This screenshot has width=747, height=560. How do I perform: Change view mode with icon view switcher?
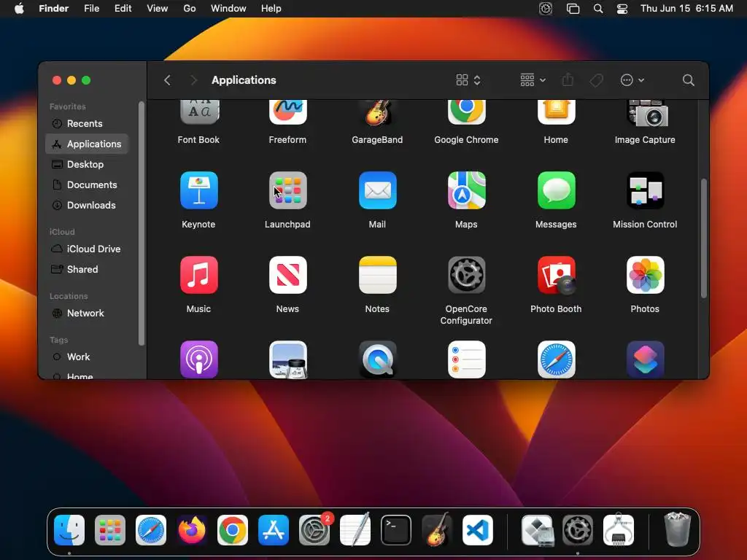click(468, 80)
